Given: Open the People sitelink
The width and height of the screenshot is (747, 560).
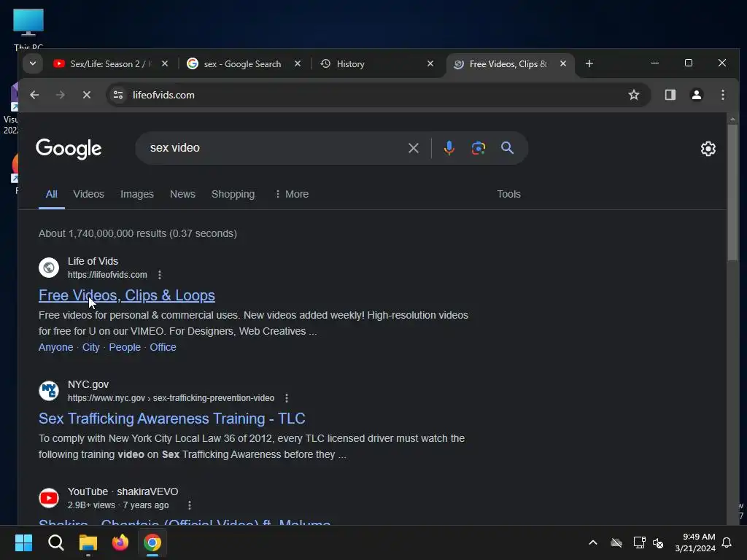Looking at the screenshot, I should pos(125,348).
